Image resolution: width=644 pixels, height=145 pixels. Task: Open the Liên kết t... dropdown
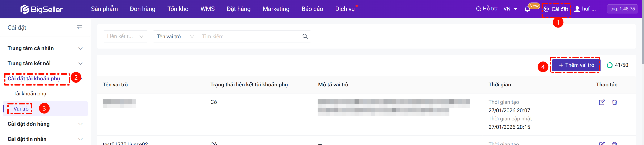(125, 37)
